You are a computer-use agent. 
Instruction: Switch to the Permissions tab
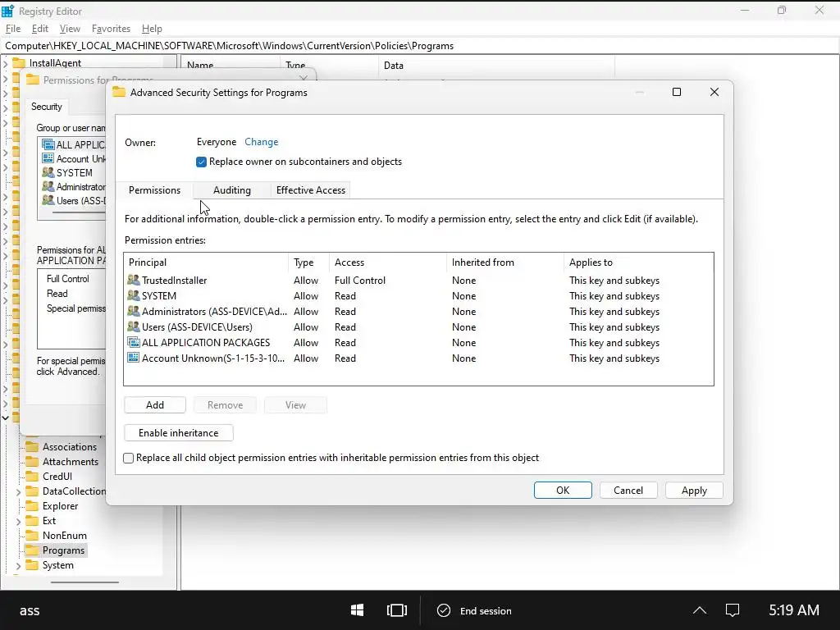pos(154,190)
